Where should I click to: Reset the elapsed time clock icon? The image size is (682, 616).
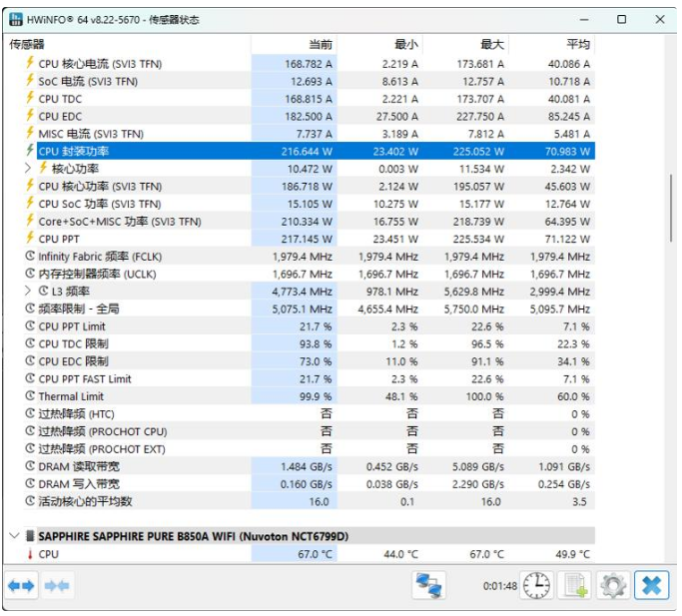click(x=537, y=585)
